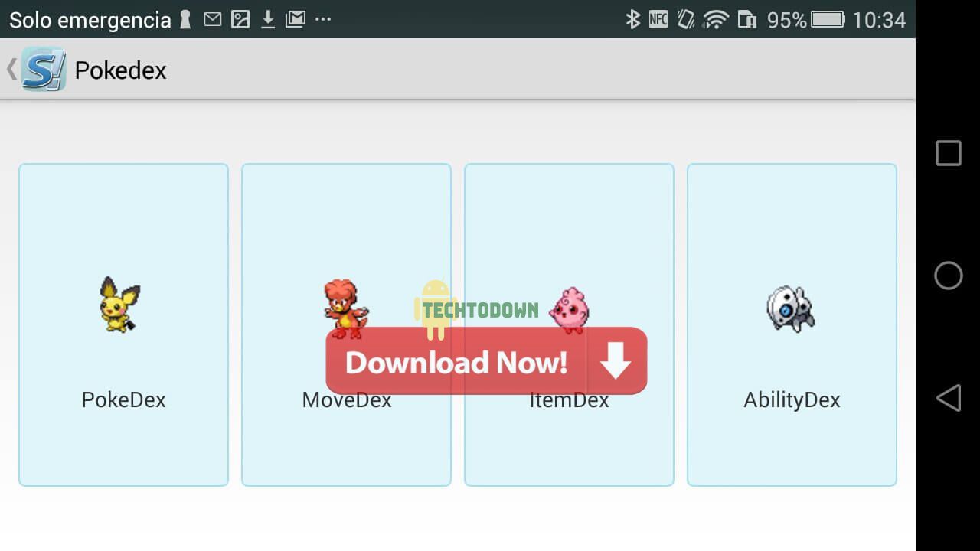Tap the 10:34 clock
980x551 pixels.
click(880, 20)
